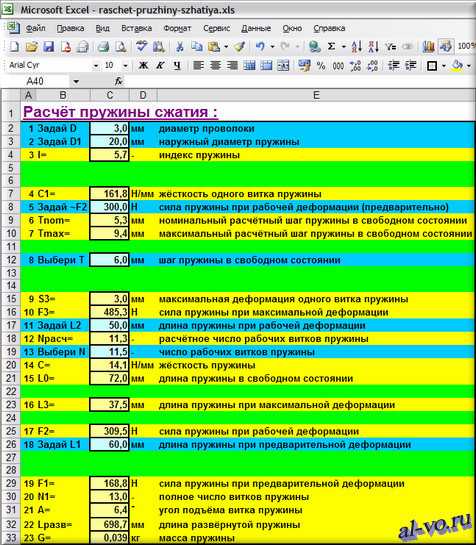The image size is (476, 545).
Task: Click the title 'Расчёт пружины сжатия :'
Action: 120,112
